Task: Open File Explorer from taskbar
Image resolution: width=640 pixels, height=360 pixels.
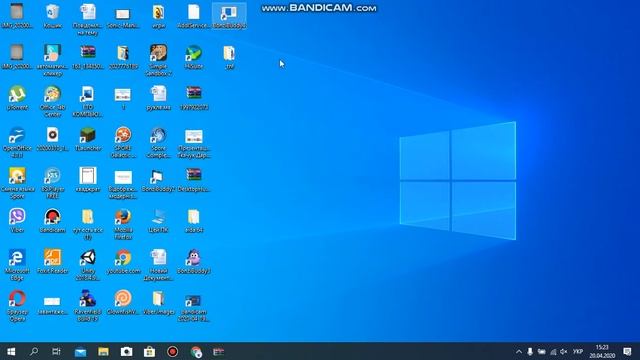Action: click(103, 351)
